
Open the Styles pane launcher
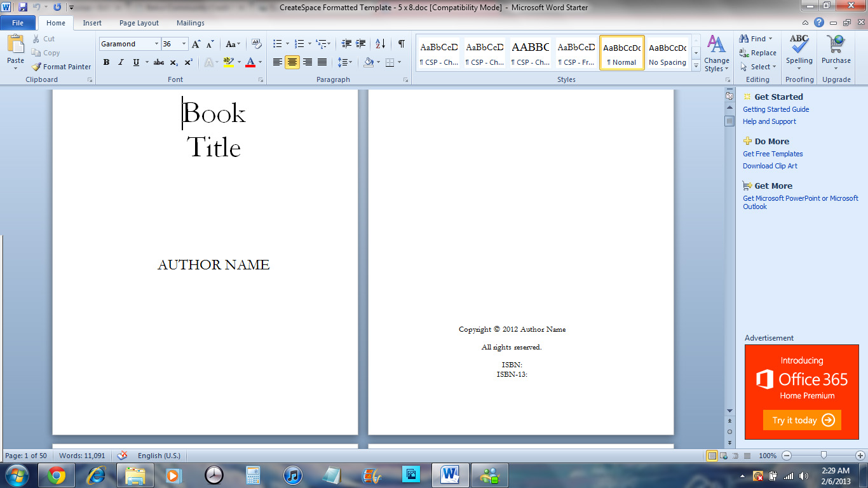[x=727, y=80]
